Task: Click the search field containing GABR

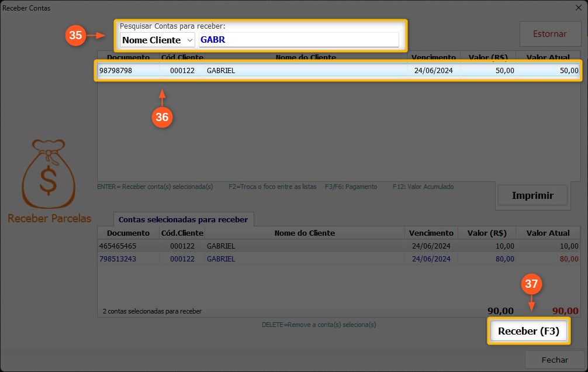Action: tap(298, 40)
